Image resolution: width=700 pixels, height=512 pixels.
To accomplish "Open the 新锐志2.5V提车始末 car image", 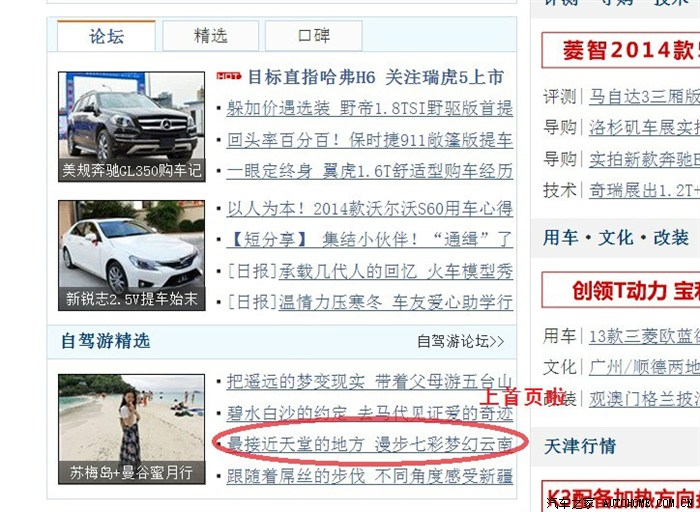I will coord(132,255).
